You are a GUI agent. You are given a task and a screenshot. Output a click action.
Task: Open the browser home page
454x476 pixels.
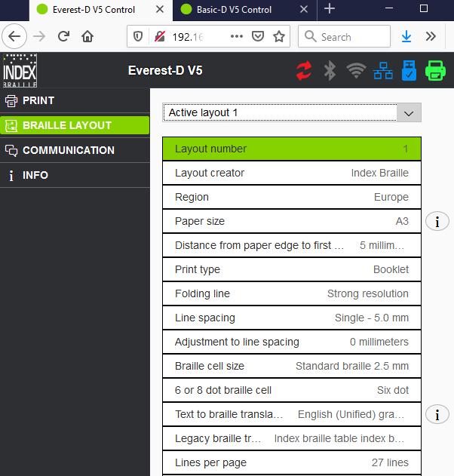point(87,36)
